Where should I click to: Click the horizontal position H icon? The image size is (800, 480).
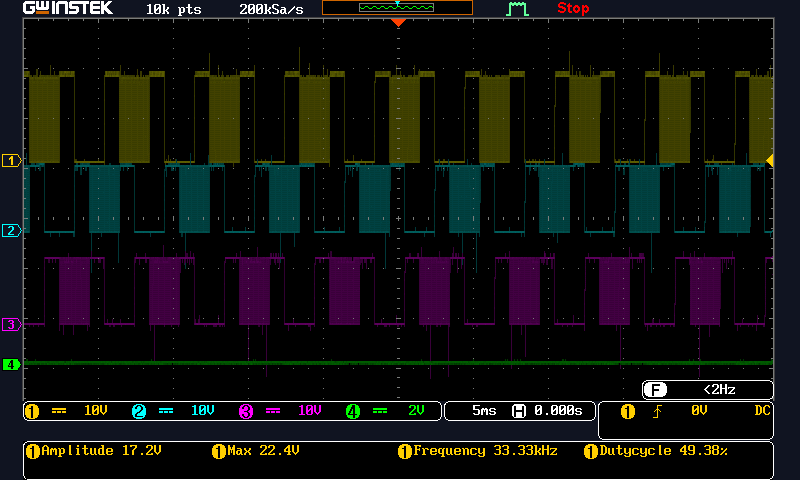[519, 411]
